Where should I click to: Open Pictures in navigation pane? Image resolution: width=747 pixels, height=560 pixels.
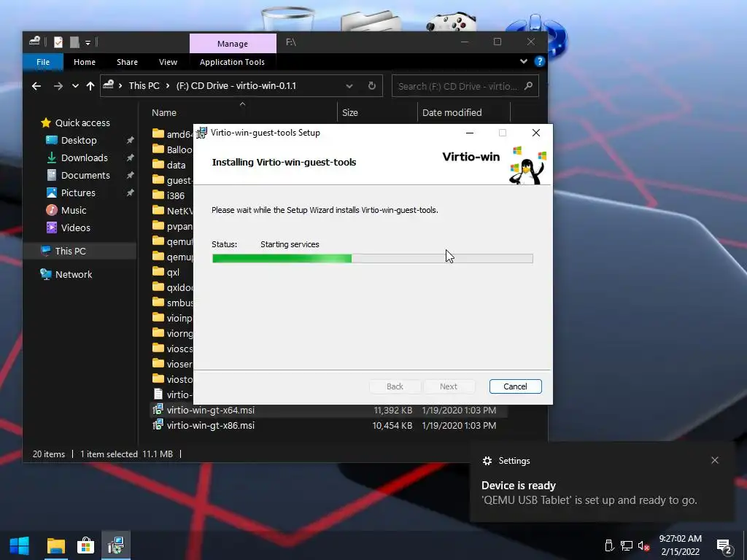[78, 192]
